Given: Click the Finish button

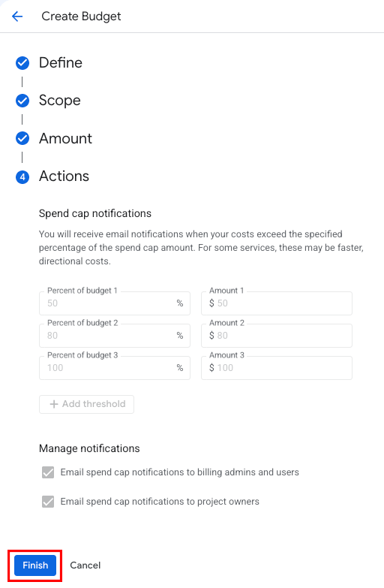Looking at the screenshot, I should 35,565.
